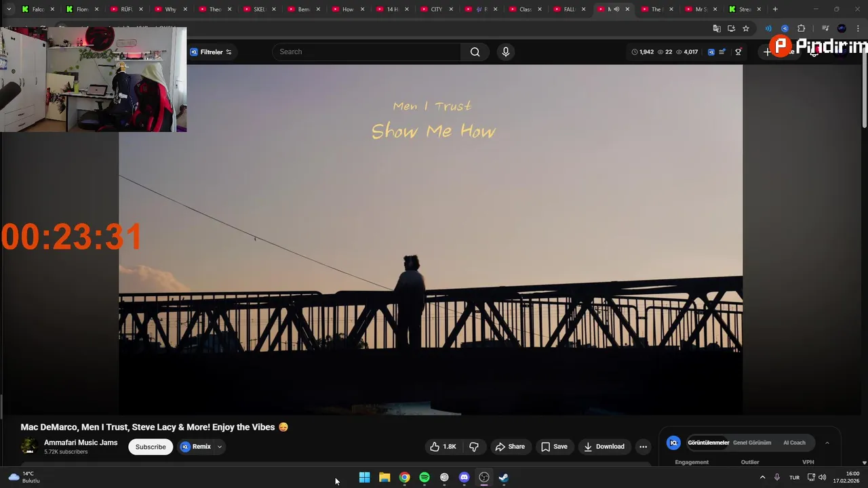Open a new browser tab
The image size is (868, 488).
pyautogui.click(x=775, y=9)
